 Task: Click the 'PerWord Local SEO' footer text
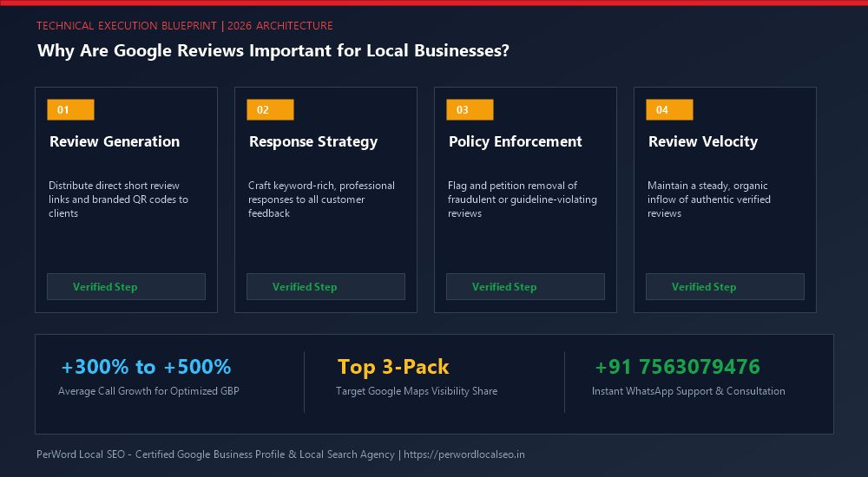81,454
